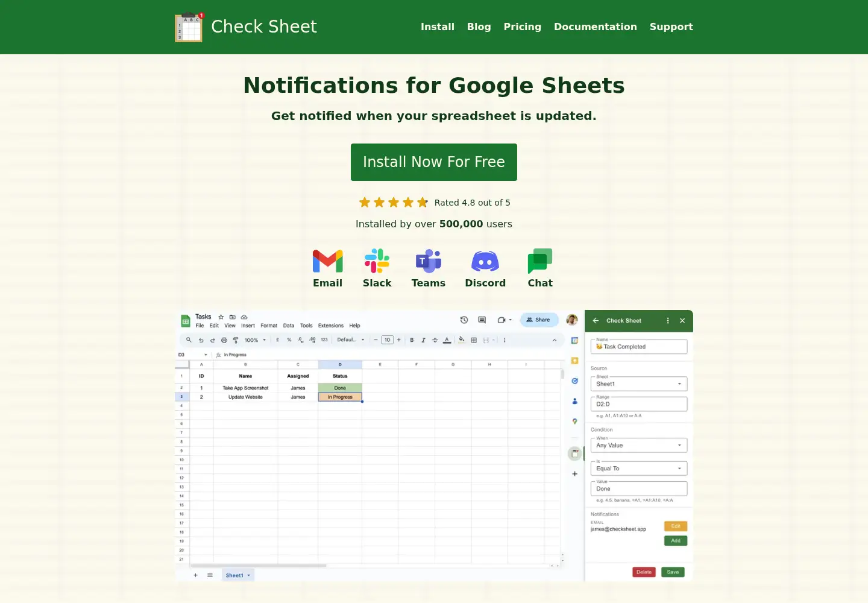
Task: Click the Sheet1 tab dropdown arrow
Action: click(248, 576)
